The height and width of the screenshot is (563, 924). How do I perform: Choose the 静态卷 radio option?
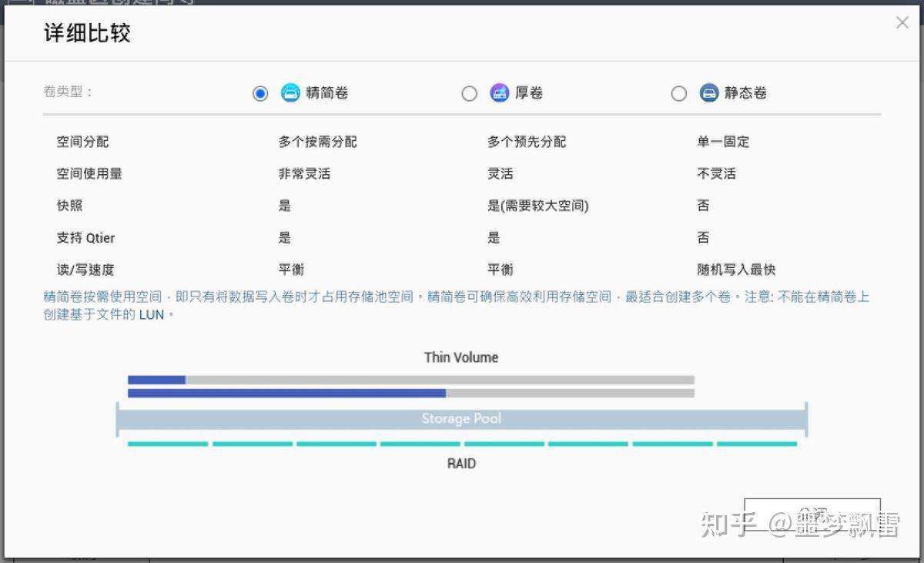[x=678, y=93]
